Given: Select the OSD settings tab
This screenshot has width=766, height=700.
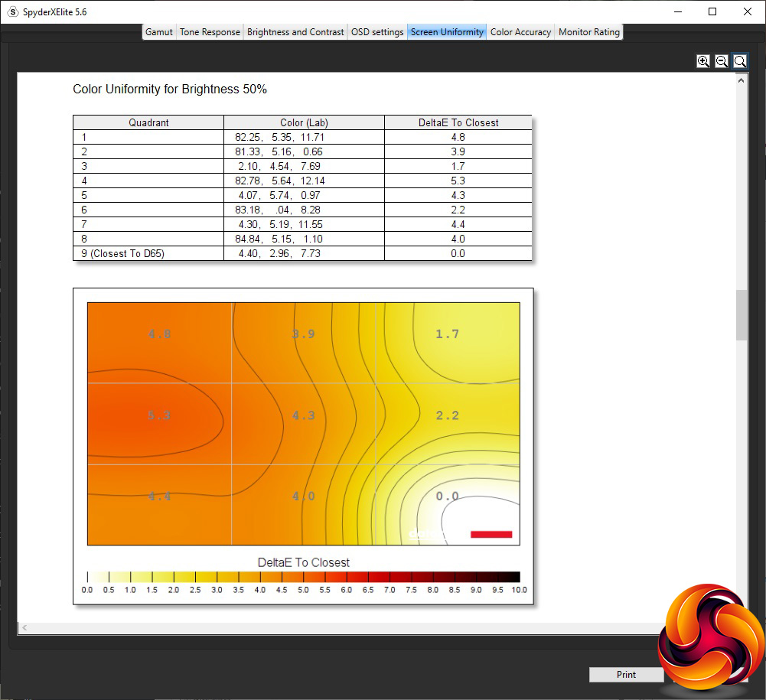Looking at the screenshot, I should [x=377, y=32].
